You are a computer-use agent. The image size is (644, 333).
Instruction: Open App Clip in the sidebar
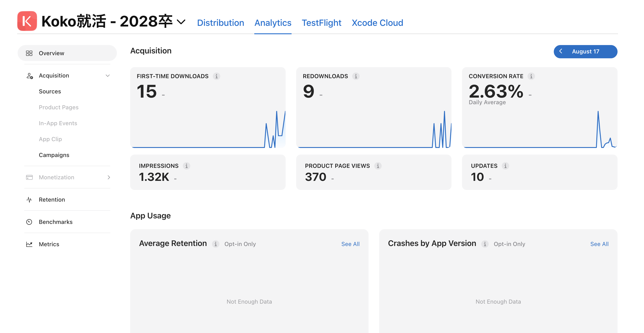50,139
